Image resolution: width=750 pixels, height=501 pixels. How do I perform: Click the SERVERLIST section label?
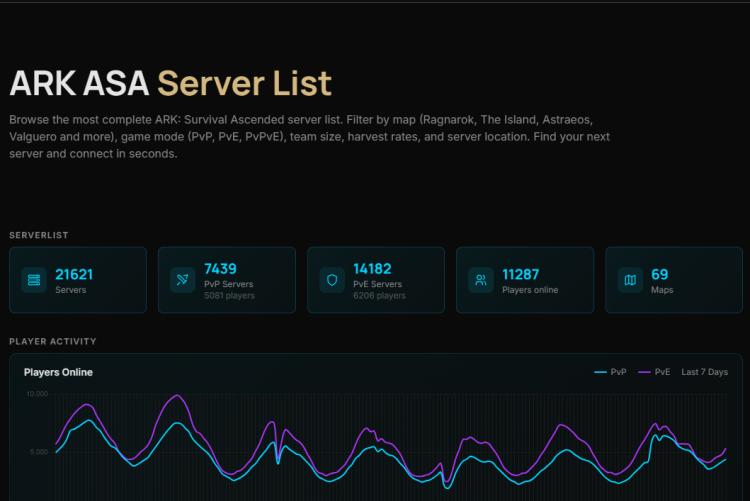tap(39, 235)
